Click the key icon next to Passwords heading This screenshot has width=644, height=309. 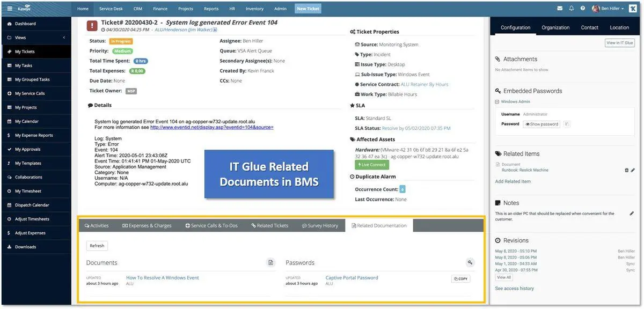470,262
